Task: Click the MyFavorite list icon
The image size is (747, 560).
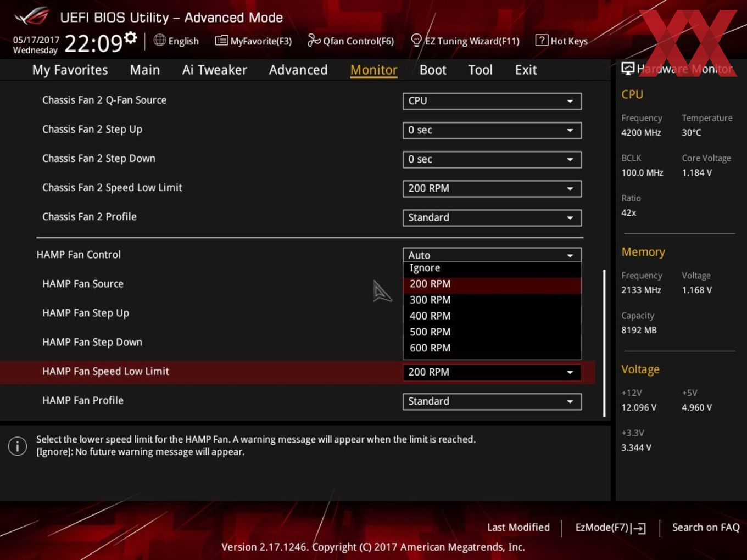Action: 221,41
